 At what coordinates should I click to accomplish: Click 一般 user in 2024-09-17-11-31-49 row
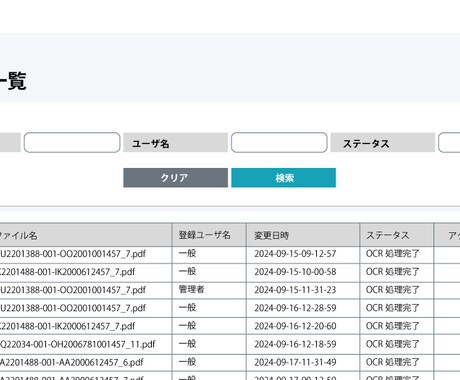(187, 362)
